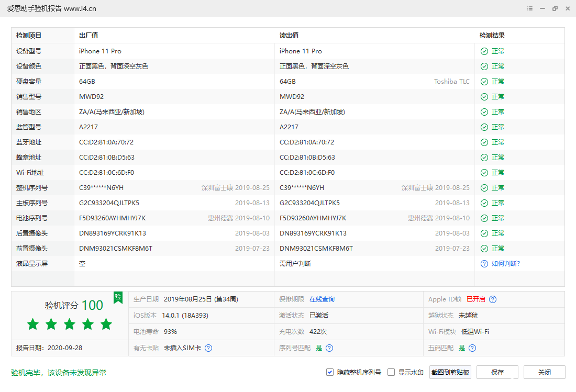The width and height of the screenshot is (576, 392).
Task: Click the help icon next to 未插入SIM卡
Action: [x=208, y=348]
